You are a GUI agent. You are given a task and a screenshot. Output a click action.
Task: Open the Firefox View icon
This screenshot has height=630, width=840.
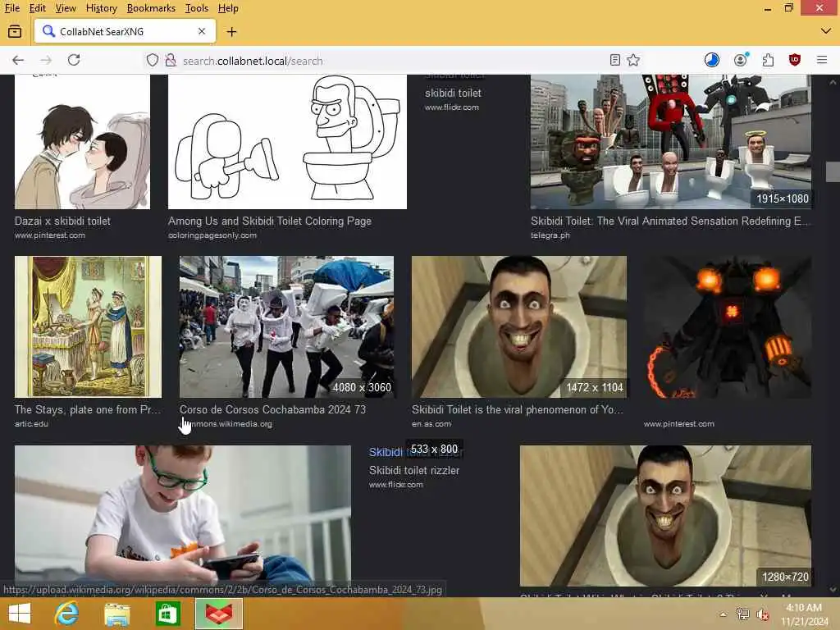tap(15, 32)
